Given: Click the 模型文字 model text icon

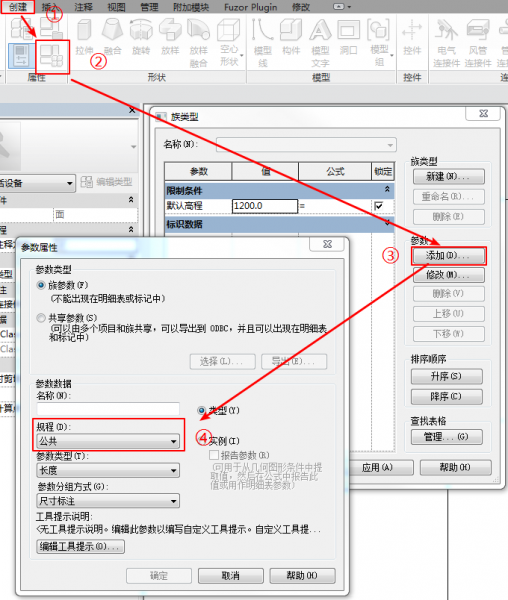Looking at the screenshot, I should point(320,43).
